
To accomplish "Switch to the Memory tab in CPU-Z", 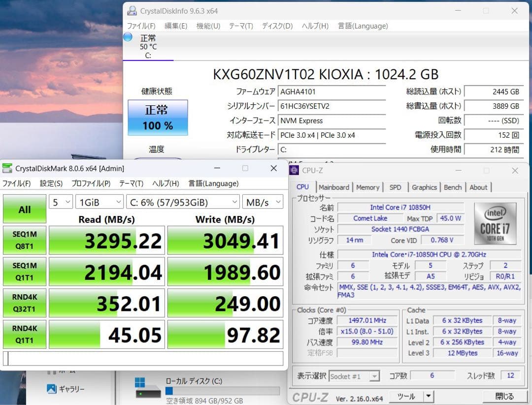I will (x=368, y=187).
